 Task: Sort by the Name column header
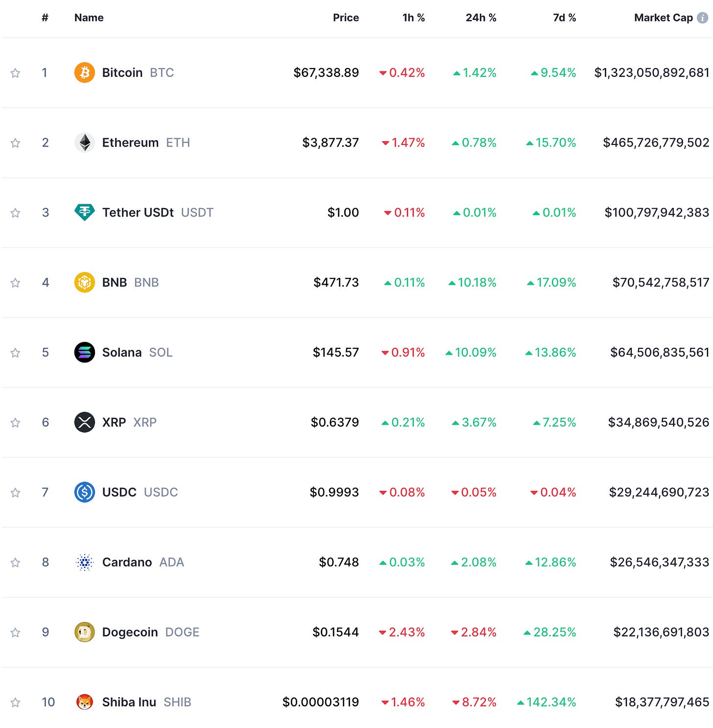tap(89, 18)
